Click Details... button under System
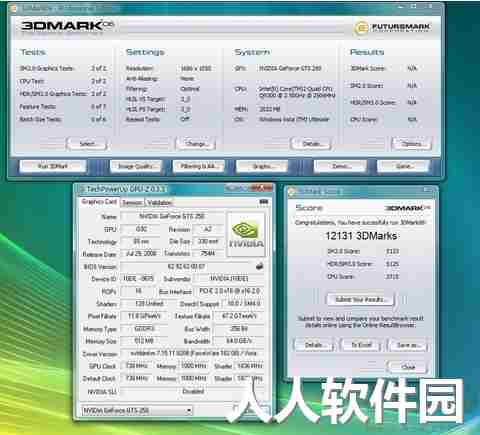This screenshot has height=435, width=480. pyautogui.click(x=311, y=144)
